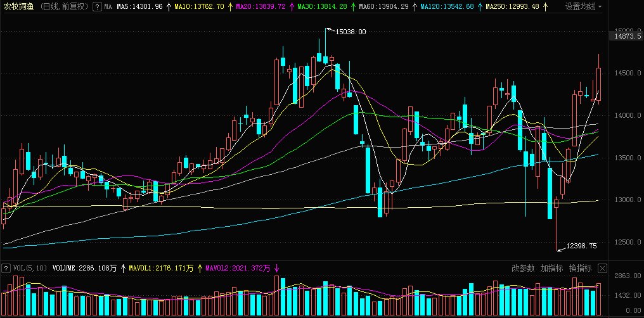
Task: Select the MA5:14301.96 readout
Action: tap(139, 6)
